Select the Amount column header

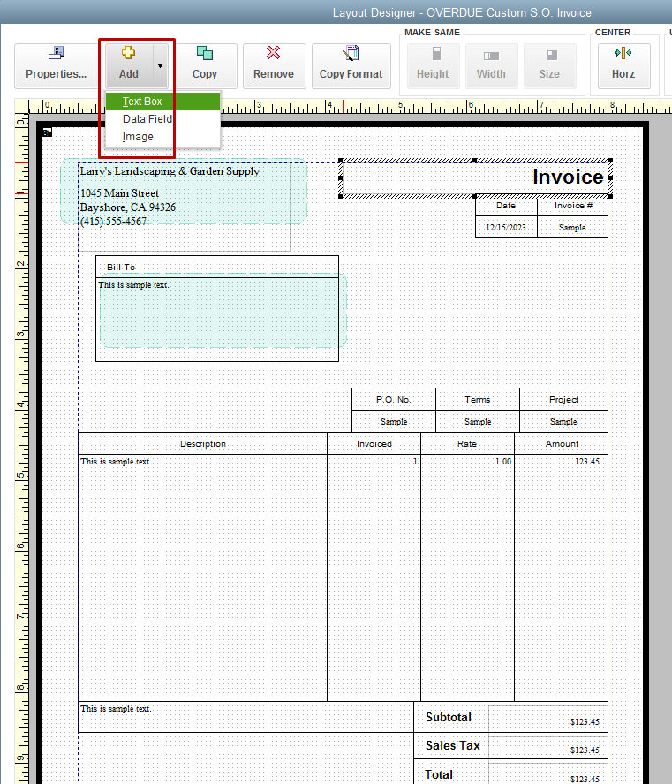pos(562,443)
